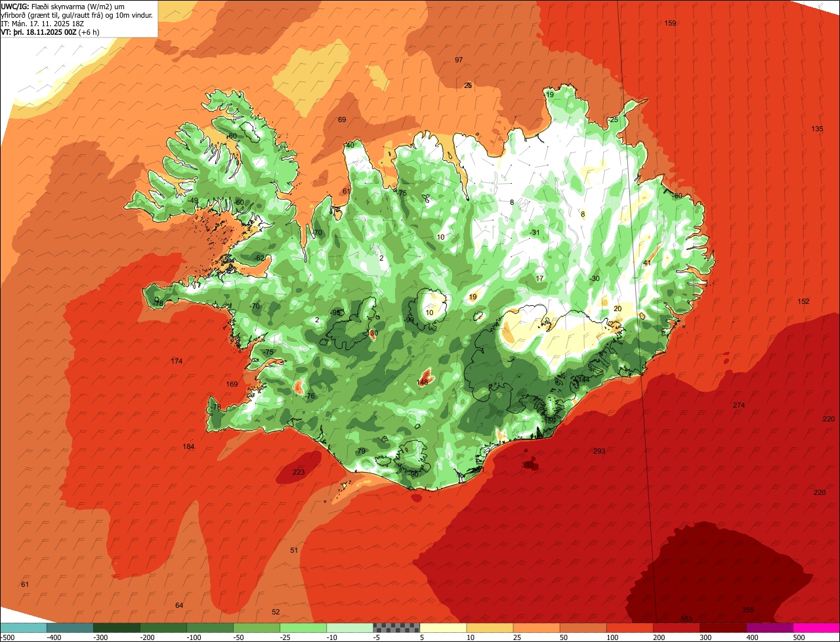Click the map value 69

[342, 119]
